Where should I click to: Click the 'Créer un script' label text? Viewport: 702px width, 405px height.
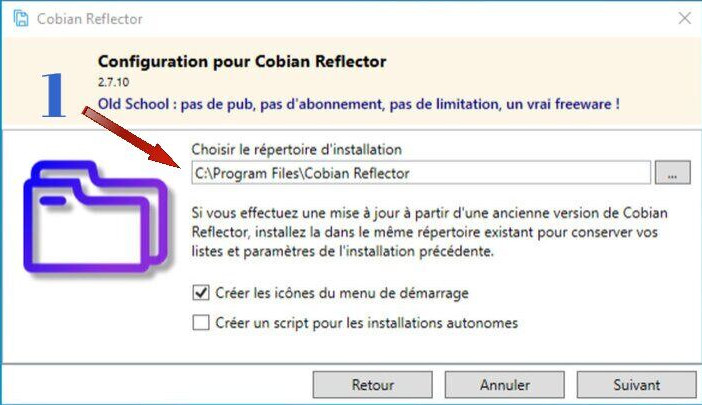pos(366,323)
